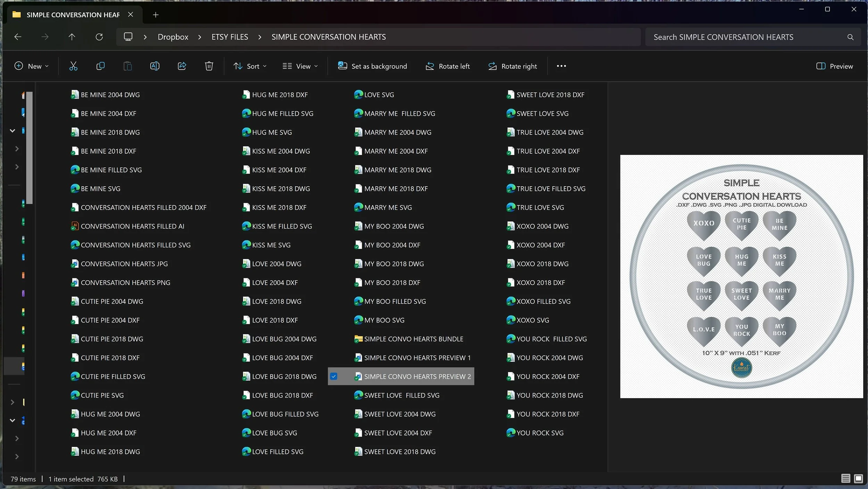Viewport: 868px width, 489px height.
Task: Select the file CONVERSATION HEARTS PNG
Action: point(120,283)
